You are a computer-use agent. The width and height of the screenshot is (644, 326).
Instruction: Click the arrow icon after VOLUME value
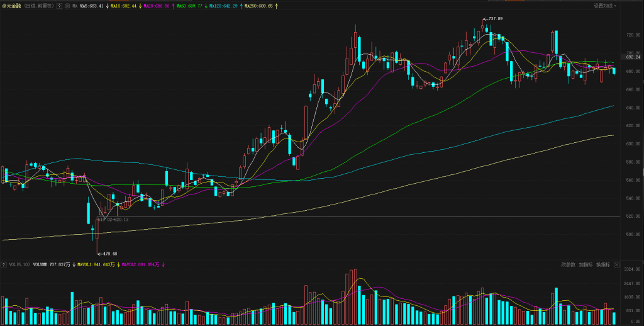74,265
